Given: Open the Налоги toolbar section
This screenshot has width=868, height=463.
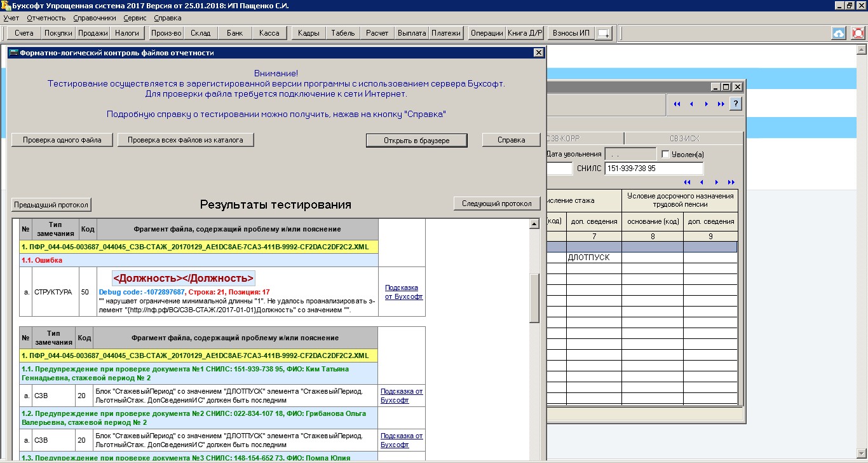Looking at the screenshot, I should point(127,33).
